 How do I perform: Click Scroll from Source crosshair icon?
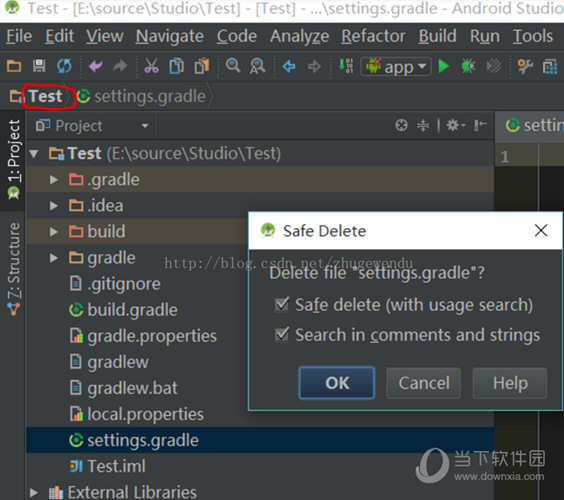point(401,125)
